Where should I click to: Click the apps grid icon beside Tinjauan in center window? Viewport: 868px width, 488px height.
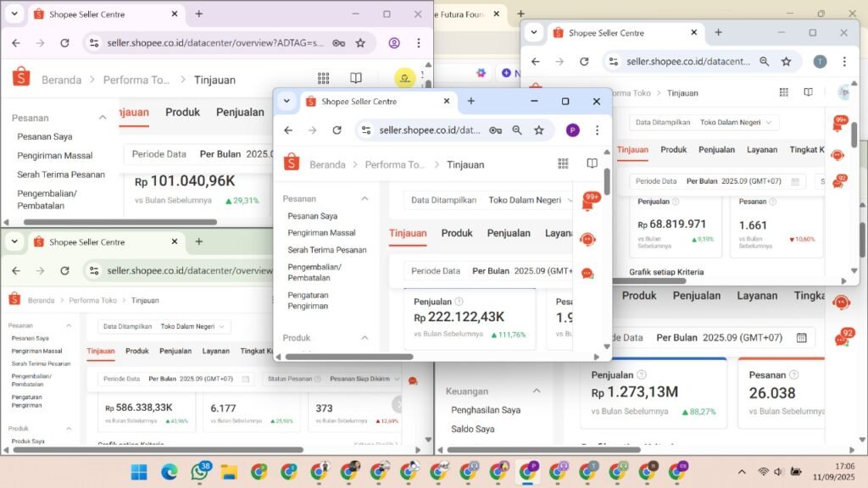[563, 164]
